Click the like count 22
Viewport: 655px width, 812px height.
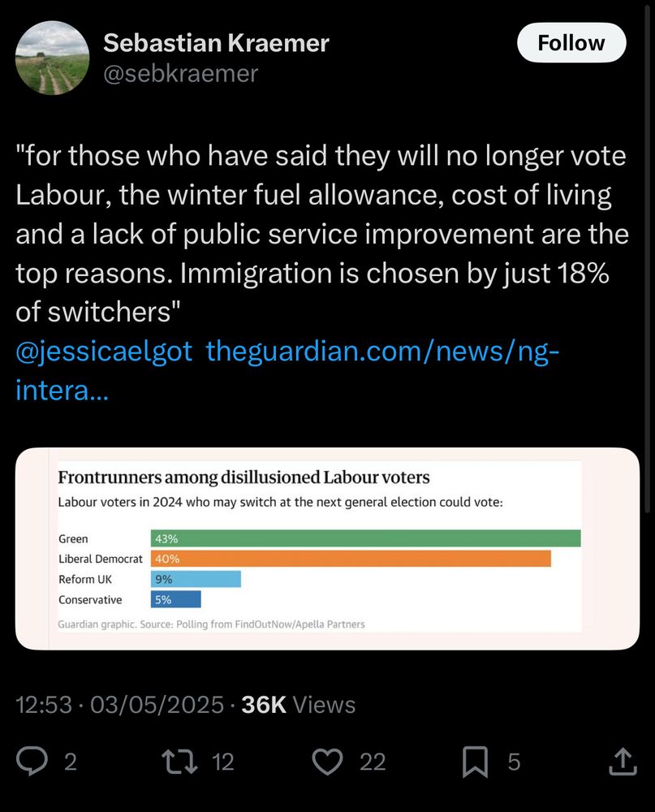point(373,762)
